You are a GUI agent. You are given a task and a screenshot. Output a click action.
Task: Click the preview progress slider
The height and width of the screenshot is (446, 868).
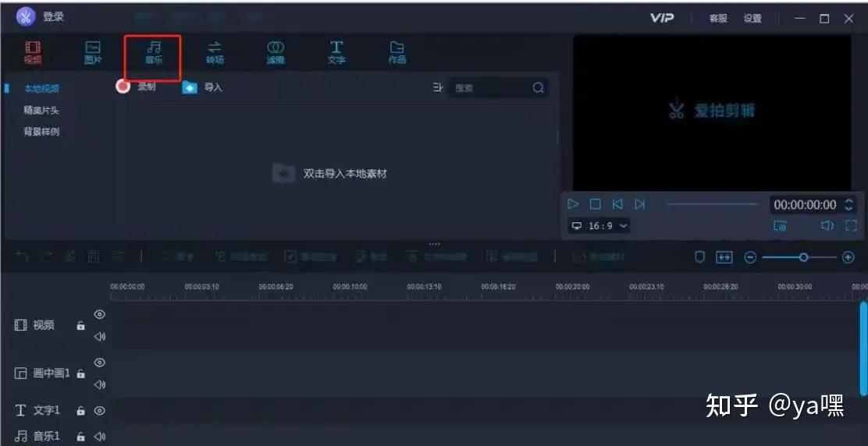click(x=713, y=204)
